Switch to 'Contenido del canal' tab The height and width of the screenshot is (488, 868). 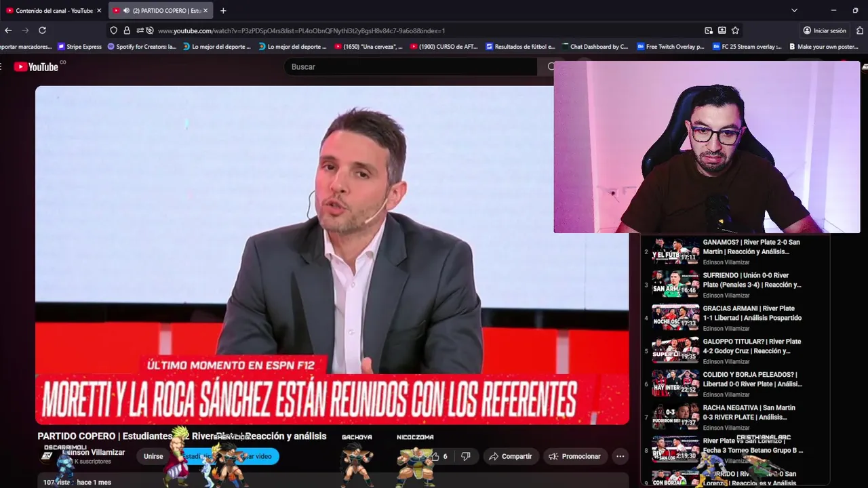coord(54,10)
